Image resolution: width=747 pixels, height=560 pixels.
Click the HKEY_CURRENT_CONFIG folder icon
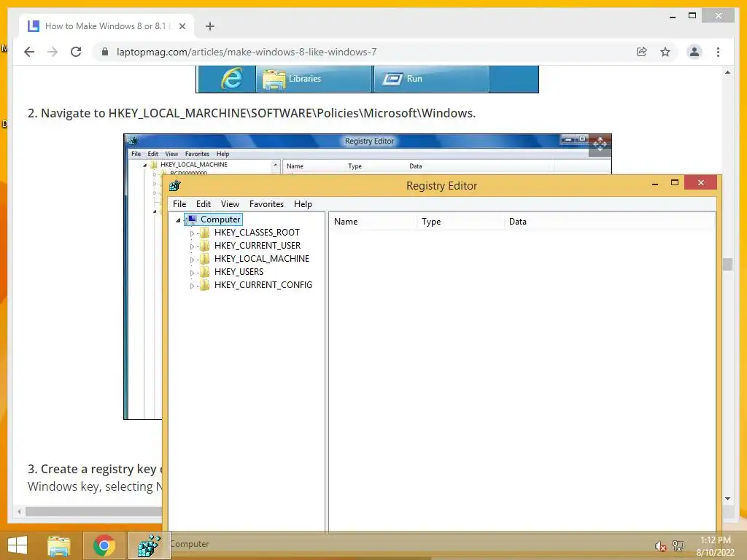(x=205, y=285)
